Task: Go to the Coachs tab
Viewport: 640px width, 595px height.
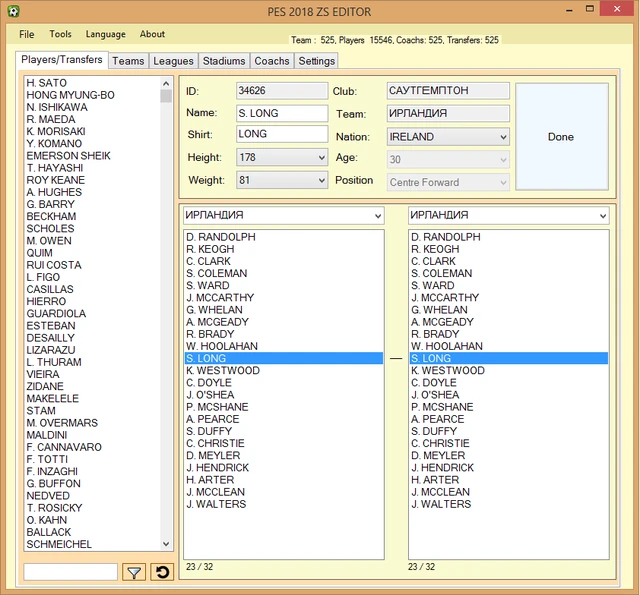Action: point(271,61)
